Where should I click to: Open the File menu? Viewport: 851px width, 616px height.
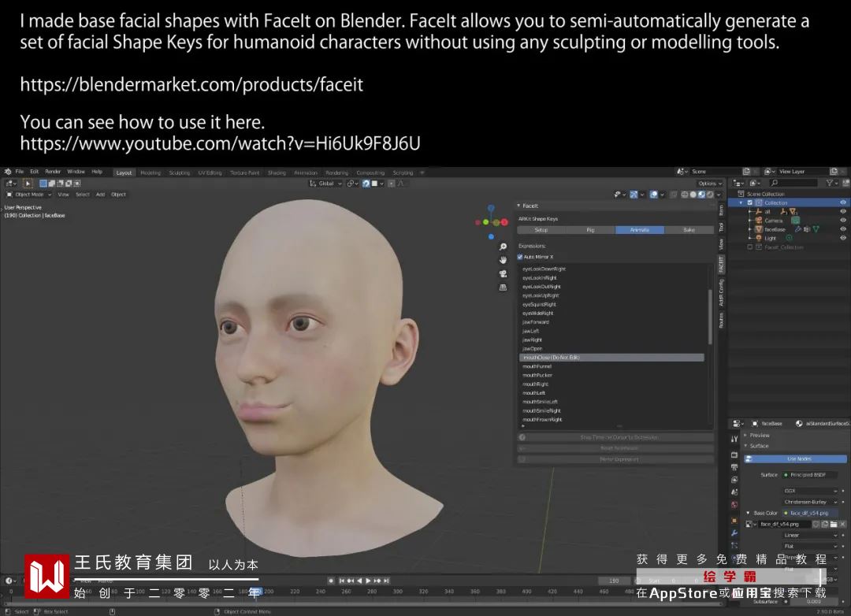(20, 172)
